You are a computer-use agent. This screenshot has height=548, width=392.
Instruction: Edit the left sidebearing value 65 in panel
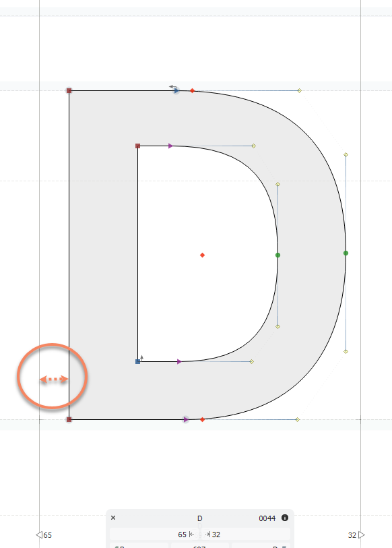tap(182, 535)
